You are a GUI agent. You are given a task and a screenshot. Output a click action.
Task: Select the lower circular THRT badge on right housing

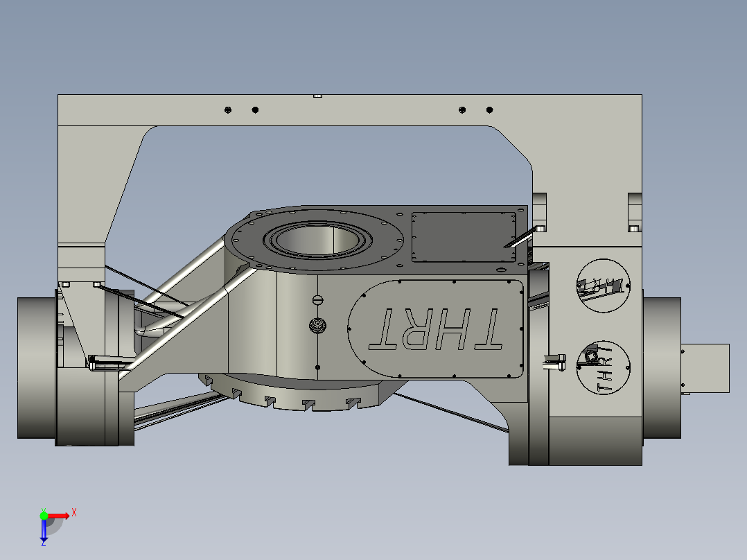(603, 367)
